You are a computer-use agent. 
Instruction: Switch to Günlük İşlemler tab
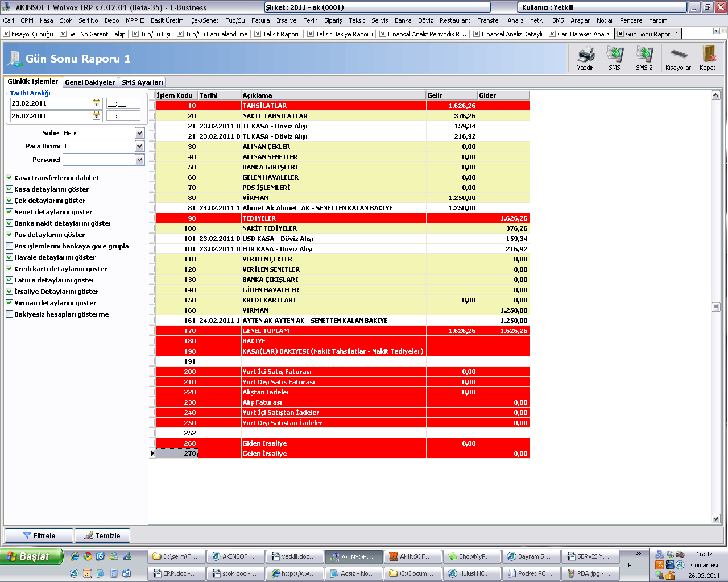click(33, 81)
